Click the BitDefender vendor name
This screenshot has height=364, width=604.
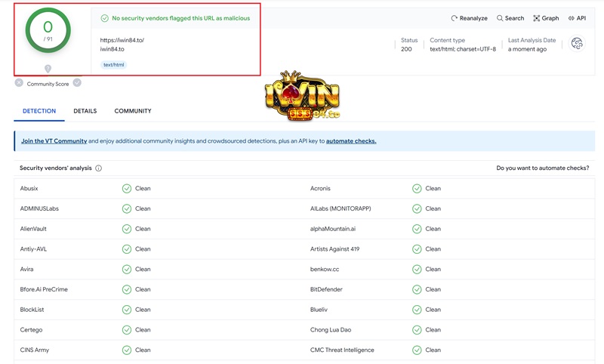coord(326,289)
